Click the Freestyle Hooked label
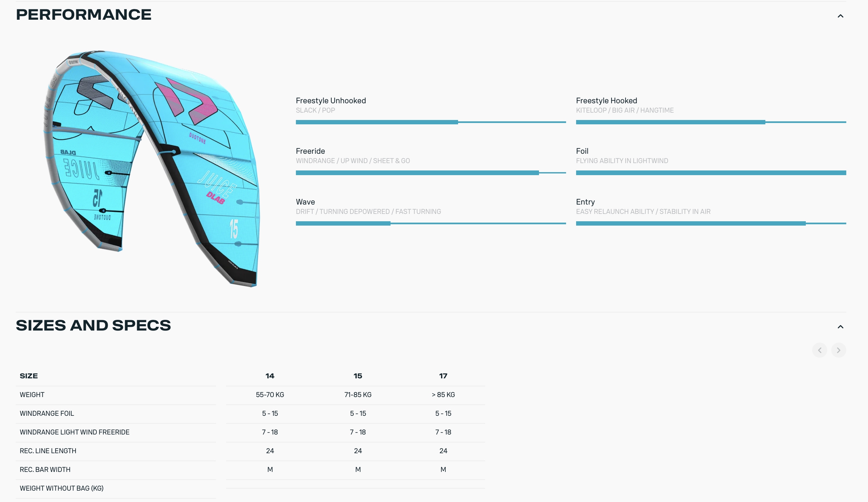 (x=606, y=101)
